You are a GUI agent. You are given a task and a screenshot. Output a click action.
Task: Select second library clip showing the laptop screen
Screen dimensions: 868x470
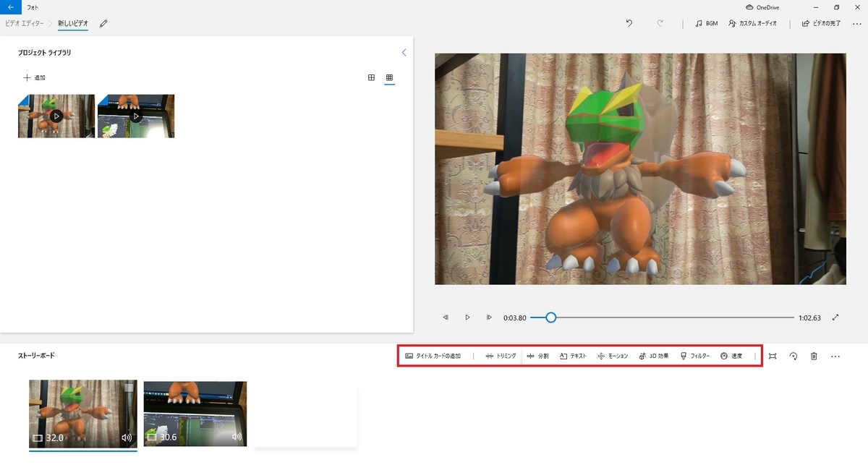point(136,116)
